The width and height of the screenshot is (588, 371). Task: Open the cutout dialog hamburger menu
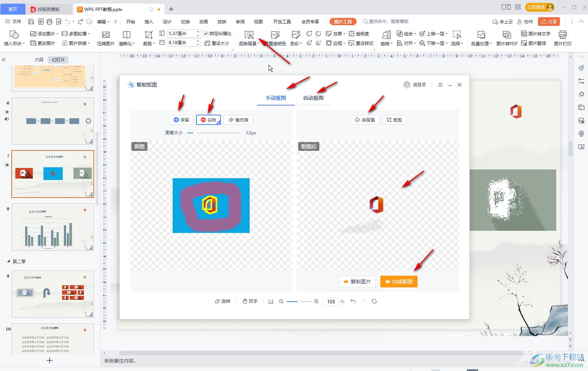click(440, 85)
